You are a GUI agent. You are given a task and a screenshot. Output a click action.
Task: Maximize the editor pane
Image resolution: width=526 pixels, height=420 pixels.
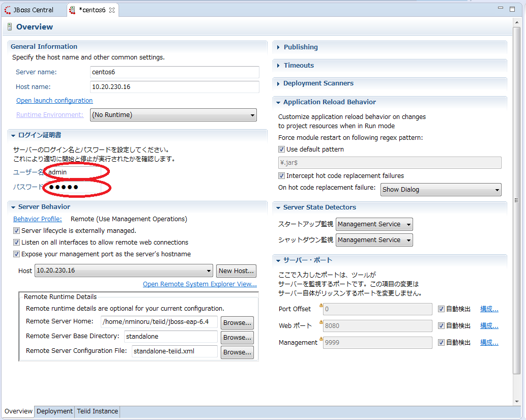click(x=512, y=9)
